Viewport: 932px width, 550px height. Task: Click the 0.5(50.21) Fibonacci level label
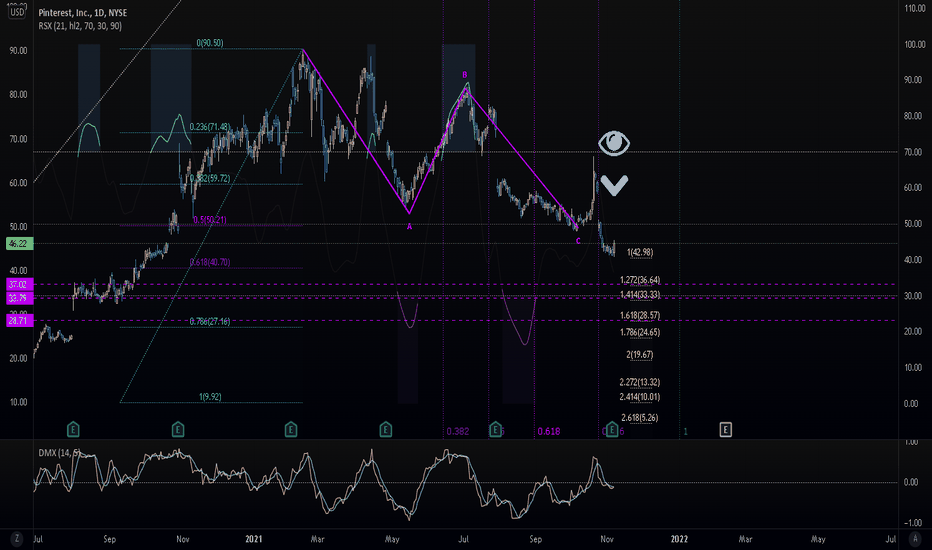click(210, 220)
